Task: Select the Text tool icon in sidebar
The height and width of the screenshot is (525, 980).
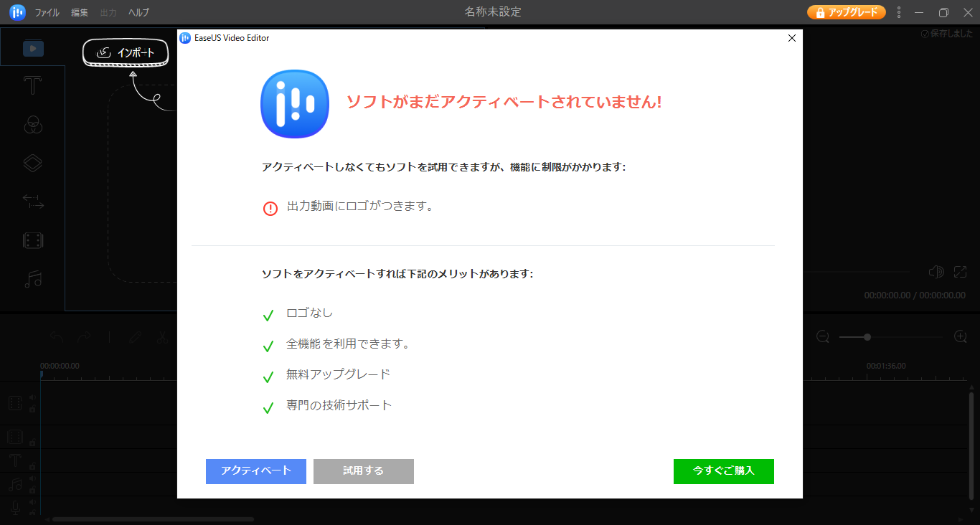Action: pos(32,87)
